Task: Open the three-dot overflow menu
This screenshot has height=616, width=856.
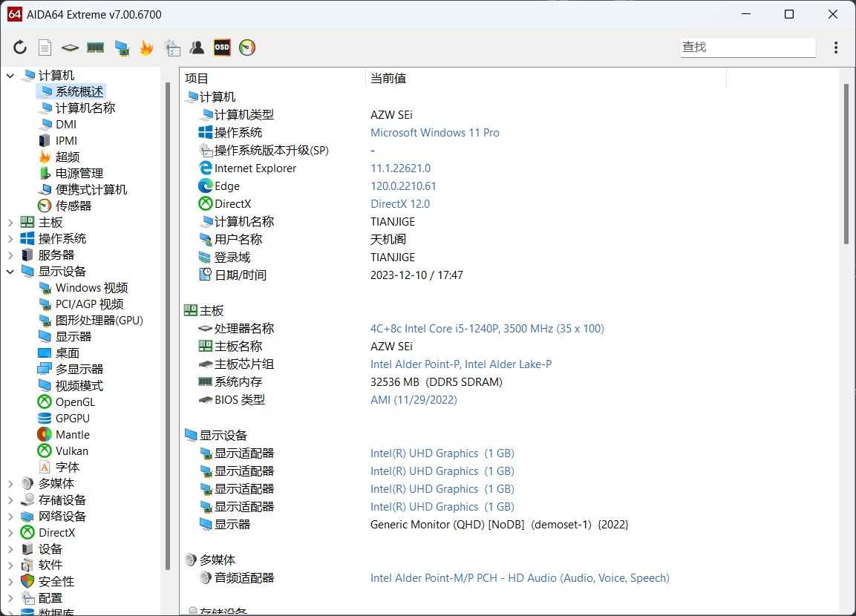Action: point(836,47)
